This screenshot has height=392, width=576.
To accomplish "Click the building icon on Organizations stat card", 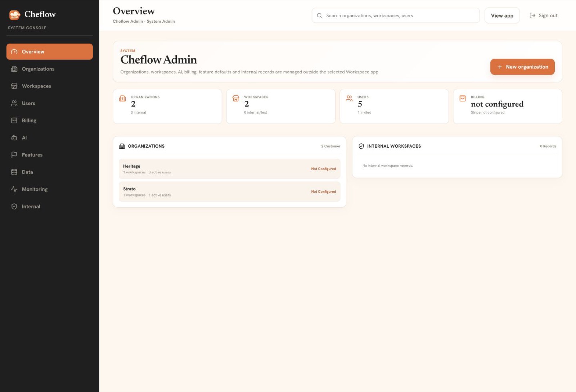I will pos(122,98).
